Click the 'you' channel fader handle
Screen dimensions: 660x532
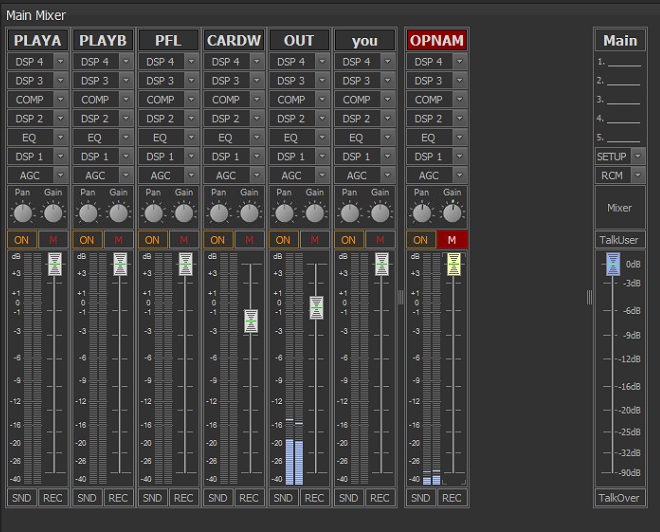382,264
